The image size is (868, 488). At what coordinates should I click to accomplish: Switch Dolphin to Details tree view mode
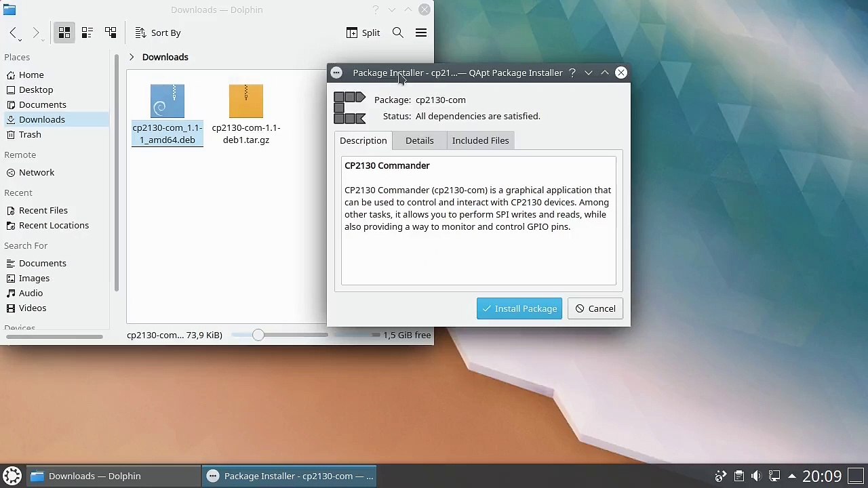click(111, 33)
